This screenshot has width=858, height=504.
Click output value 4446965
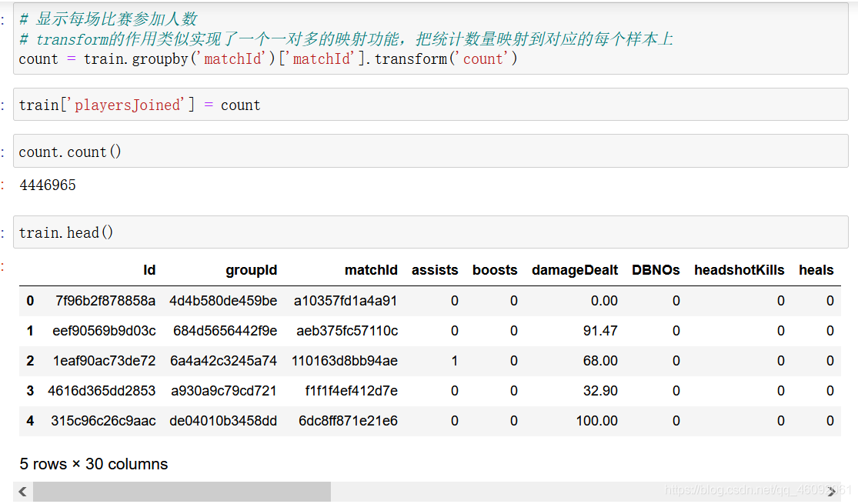48,185
